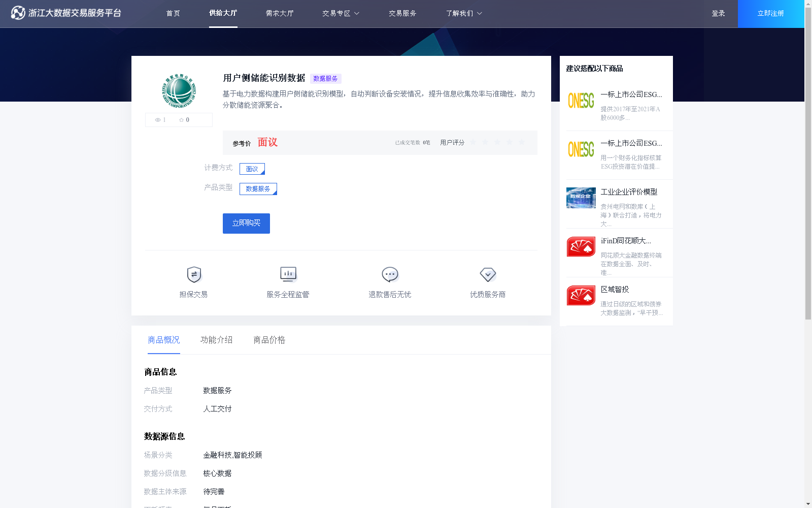Open 区域智投 title link
This screenshot has width=812, height=508.
pyautogui.click(x=615, y=290)
